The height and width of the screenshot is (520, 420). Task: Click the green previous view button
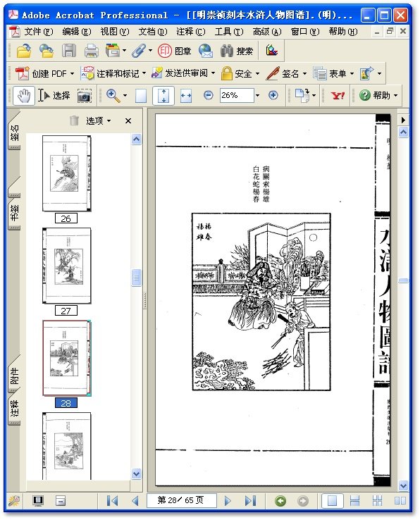(x=280, y=500)
